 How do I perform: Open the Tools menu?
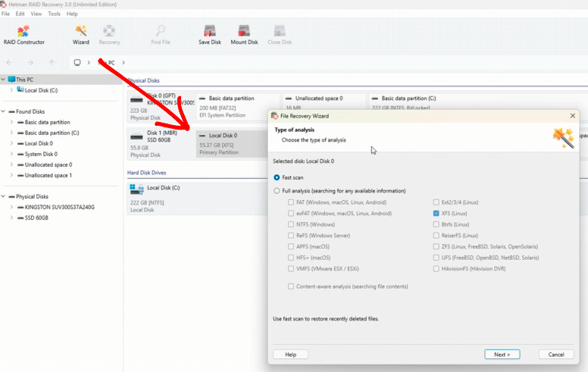click(54, 14)
